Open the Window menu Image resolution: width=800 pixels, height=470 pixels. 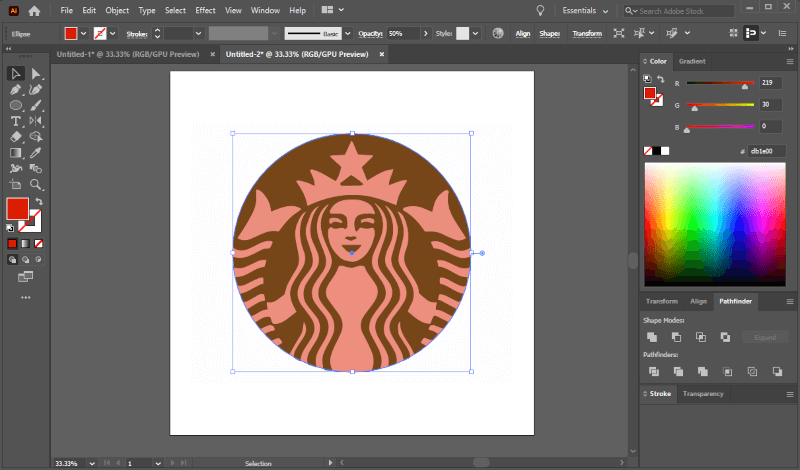click(265, 10)
